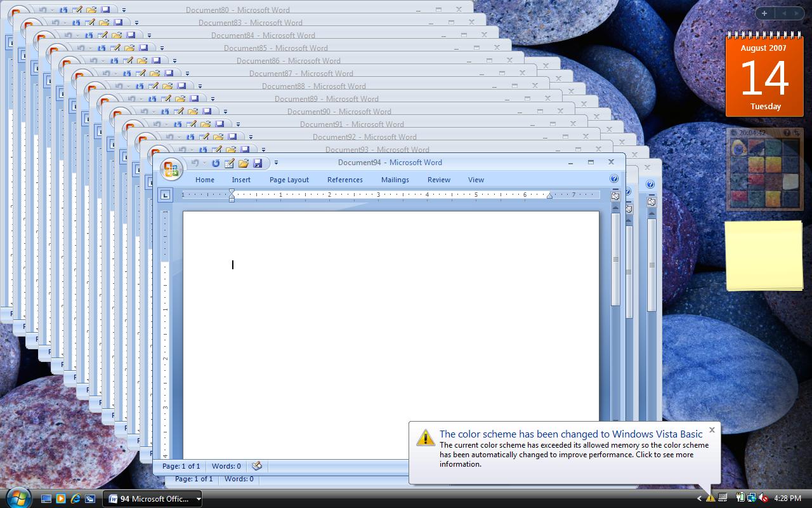Open the View tab in Document94
This screenshot has width=812, height=508.
click(x=476, y=180)
